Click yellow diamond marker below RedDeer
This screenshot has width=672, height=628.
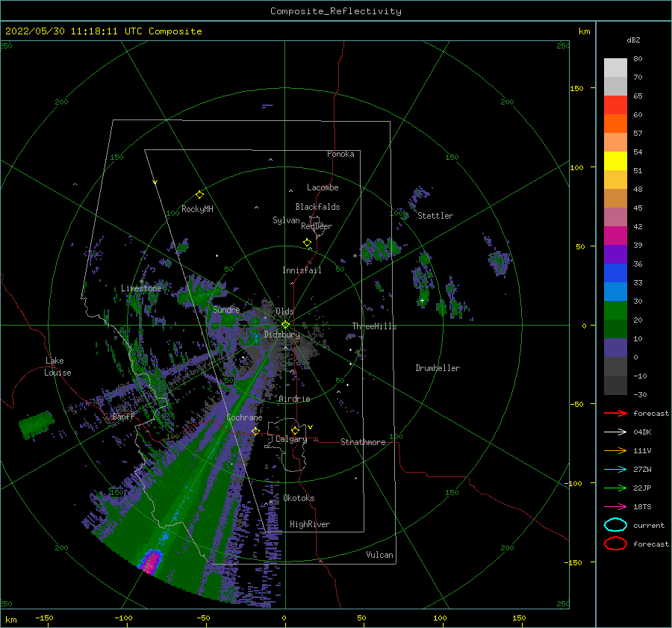click(308, 243)
